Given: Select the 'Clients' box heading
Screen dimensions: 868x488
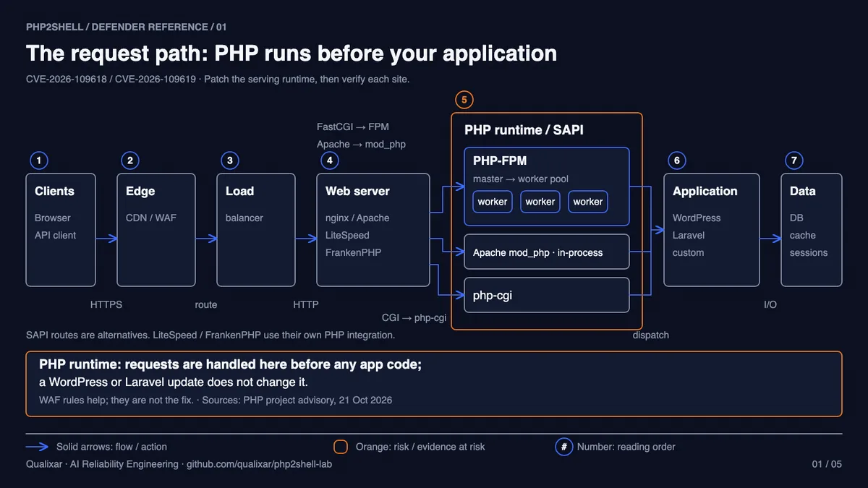Looking at the screenshot, I should [x=54, y=192].
